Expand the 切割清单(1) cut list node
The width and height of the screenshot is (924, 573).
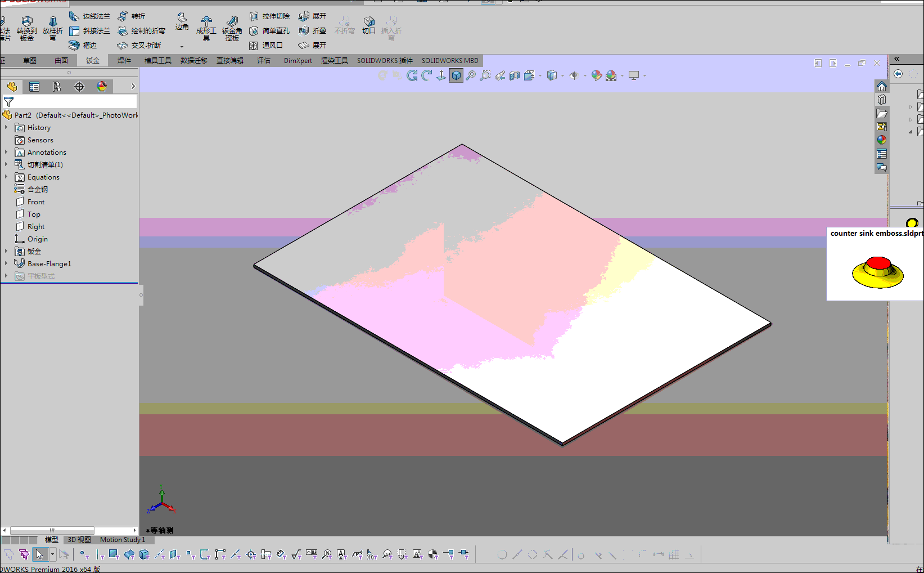[x=6, y=165]
